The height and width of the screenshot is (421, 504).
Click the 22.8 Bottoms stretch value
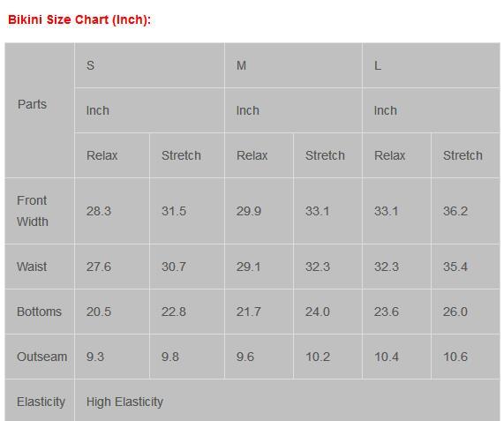pyautogui.click(x=174, y=312)
